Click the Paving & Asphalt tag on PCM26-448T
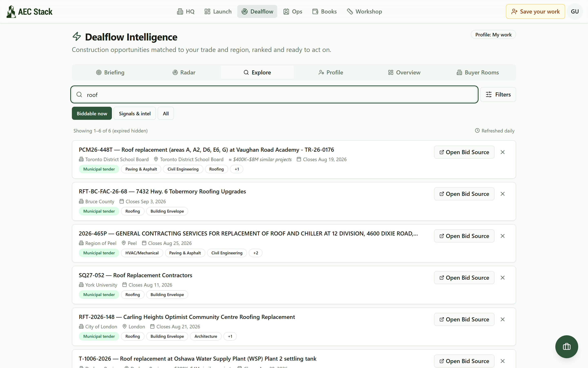588x368 pixels. tap(141, 169)
